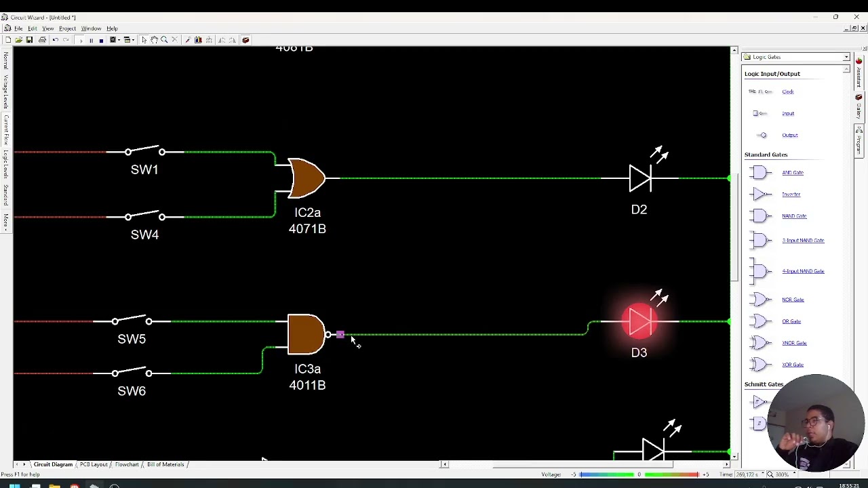Open the Help menu

pyautogui.click(x=112, y=28)
